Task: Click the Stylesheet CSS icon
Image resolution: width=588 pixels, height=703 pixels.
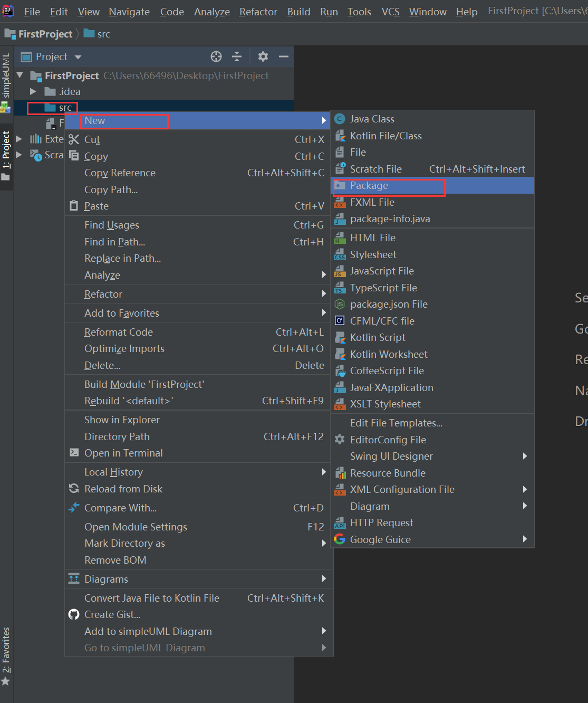Action: [x=340, y=254]
